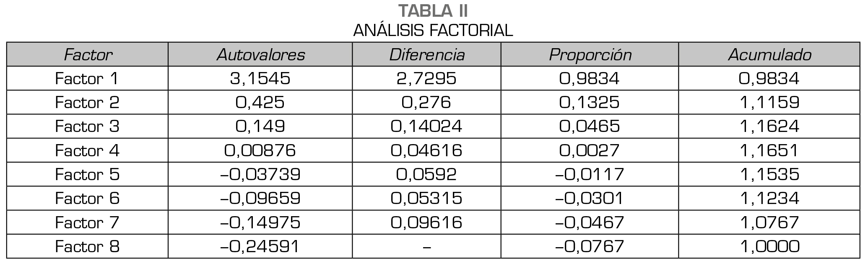Select the diferencia value 2,7295
Screen dimensions: 868x266
(x=426, y=79)
